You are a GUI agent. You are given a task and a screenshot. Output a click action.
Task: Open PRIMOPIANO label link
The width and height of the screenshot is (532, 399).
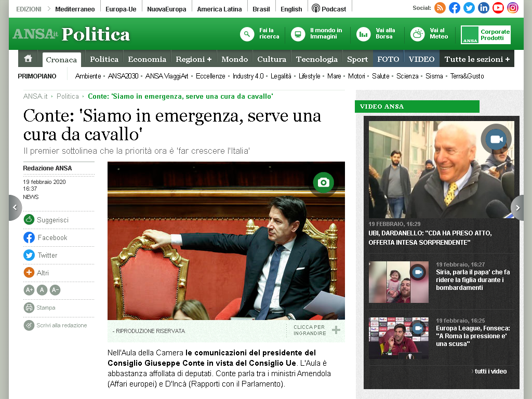click(x=37, y=76)
